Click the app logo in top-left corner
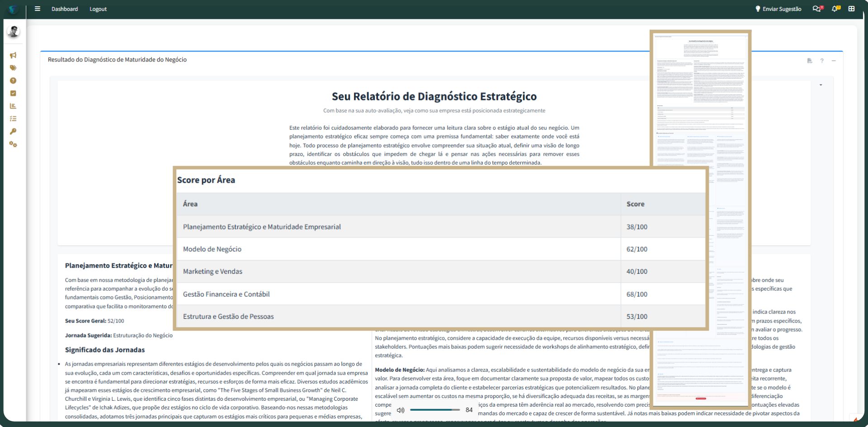This screenshot has width=868, height=427. [13, 9]
